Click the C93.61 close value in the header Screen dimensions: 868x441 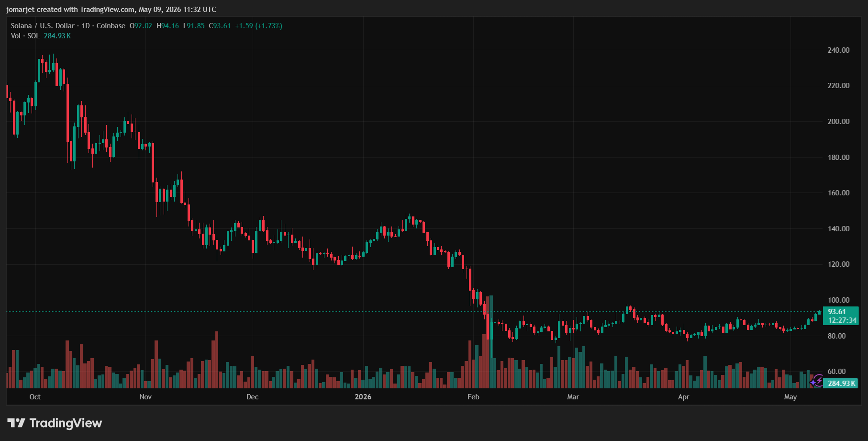(x=220, y=26)
